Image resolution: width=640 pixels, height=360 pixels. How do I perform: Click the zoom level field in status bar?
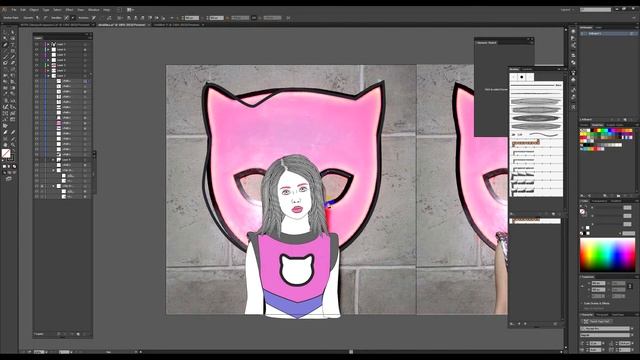(38, 352)
